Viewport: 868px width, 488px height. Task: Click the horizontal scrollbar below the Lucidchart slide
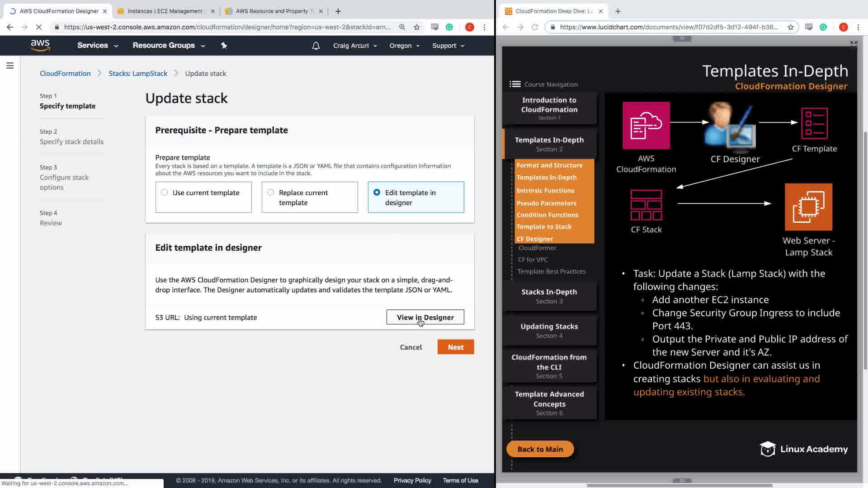click(679, 485)
